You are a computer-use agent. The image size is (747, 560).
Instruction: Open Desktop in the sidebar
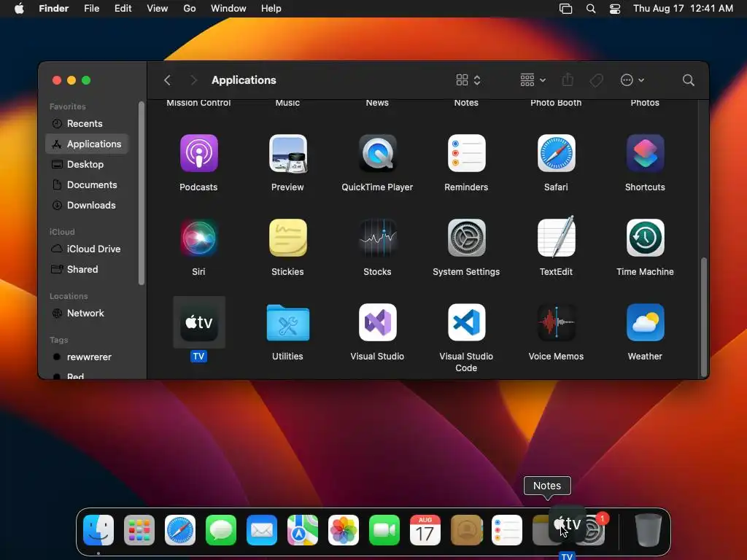tap(88, 164)
